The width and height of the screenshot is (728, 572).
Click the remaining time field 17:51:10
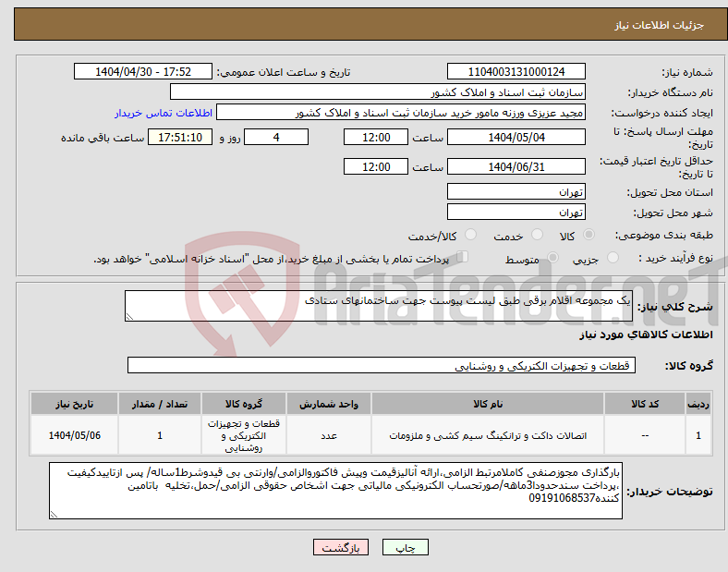[180, 138]
